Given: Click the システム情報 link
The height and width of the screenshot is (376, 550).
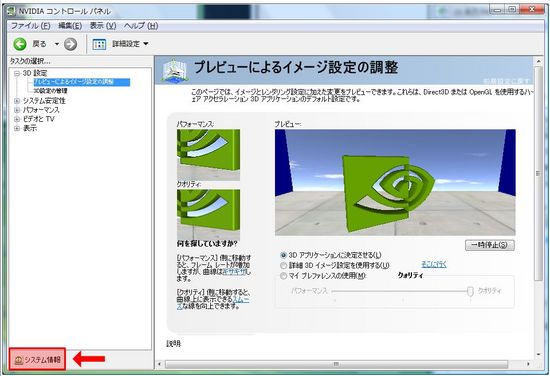Looking at the screenshot, I should [43, 360].
